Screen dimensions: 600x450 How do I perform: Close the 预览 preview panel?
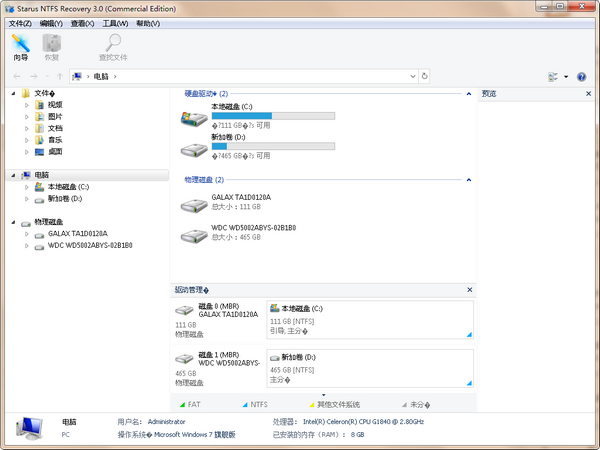[x=592, y=94]
